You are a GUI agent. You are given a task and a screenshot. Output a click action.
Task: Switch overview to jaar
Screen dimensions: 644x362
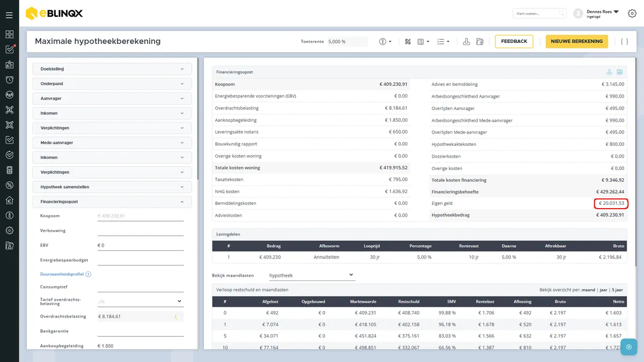coord(604,290)
